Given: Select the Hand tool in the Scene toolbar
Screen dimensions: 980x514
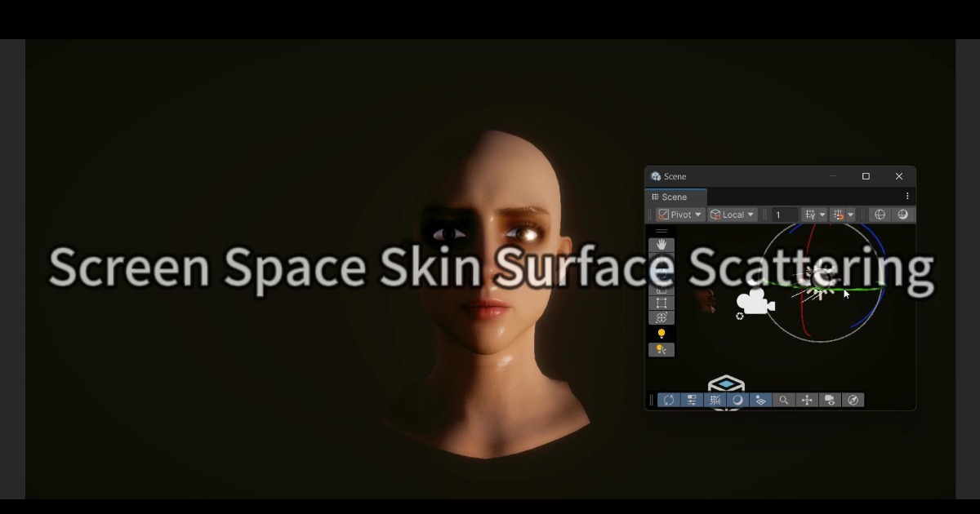Looking at the screenshot, I should point(661,244).
